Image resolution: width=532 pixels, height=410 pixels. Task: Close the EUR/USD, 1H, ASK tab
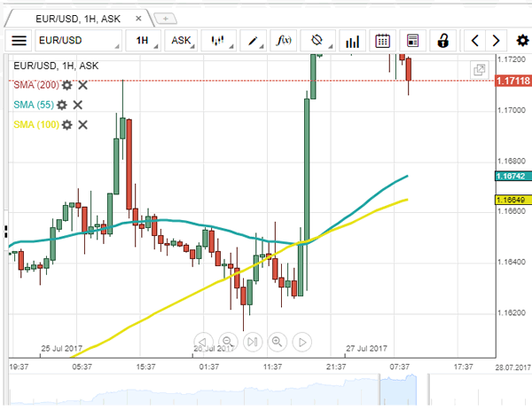[138, 19]
